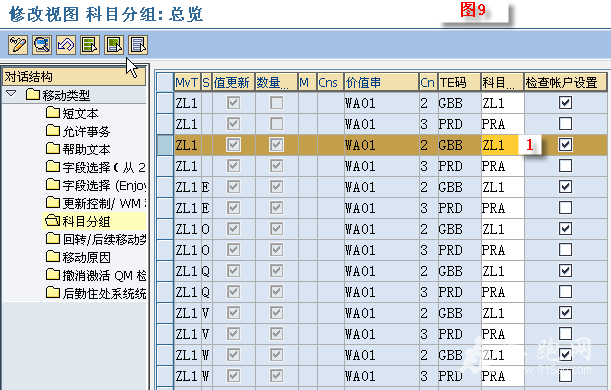
Task: Open the 字段选择 (Enjoy folder
Action: click(95, 185)
